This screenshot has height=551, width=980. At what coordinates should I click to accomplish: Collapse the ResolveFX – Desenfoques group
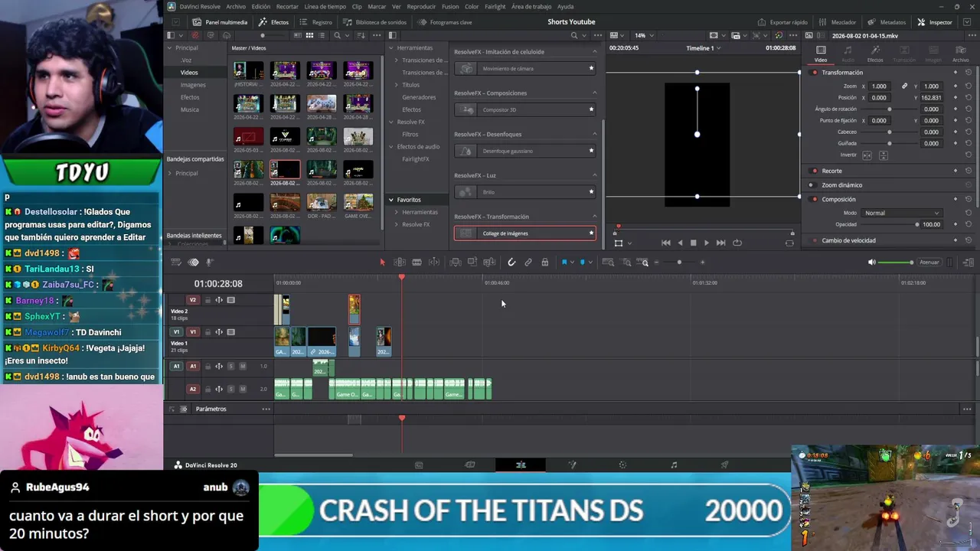pos(594,134)
